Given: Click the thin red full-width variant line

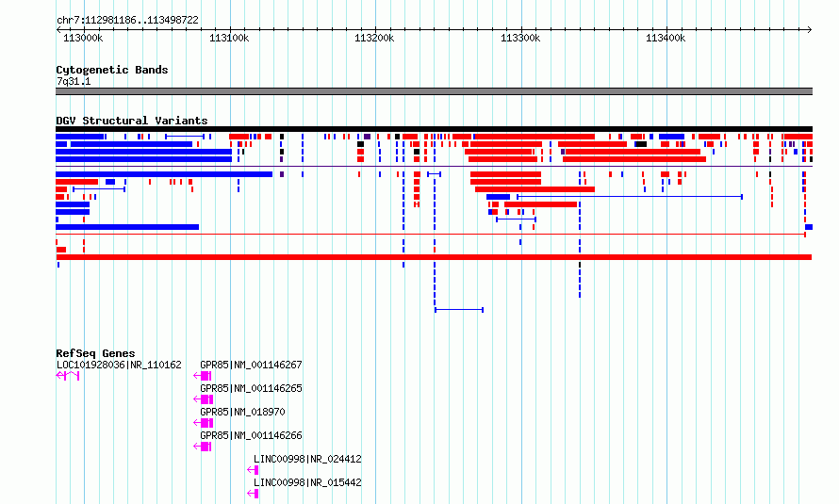Looking at the screenshot, I should tap(431, 234).
